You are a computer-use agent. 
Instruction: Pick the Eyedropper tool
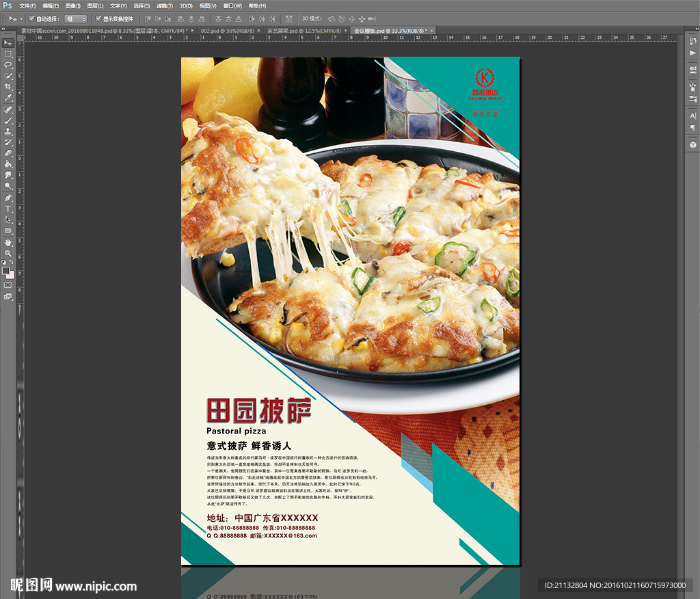point(8,98)
